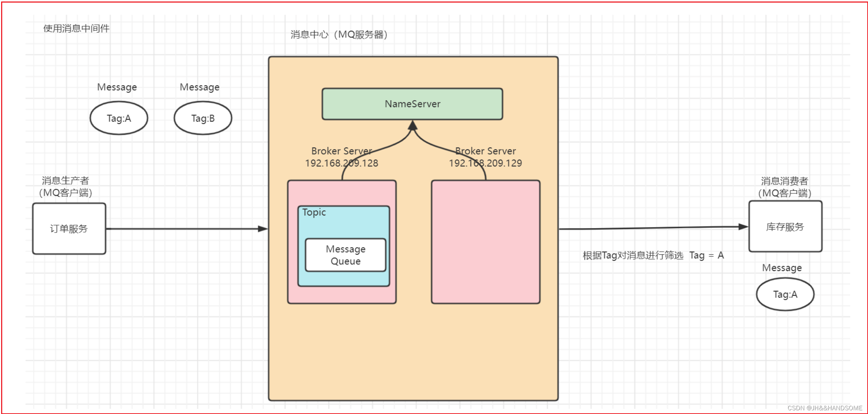868x414 pixels.
Task: Click the Topic label in blue box
Action: pyautogui.click(x=314, y=212)
